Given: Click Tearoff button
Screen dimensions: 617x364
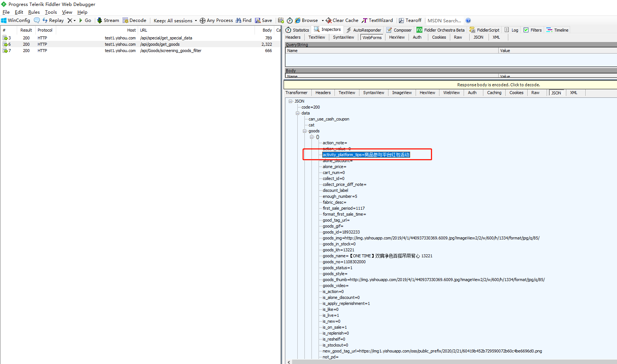Looking at the screenshot, I should pos(410,20).
